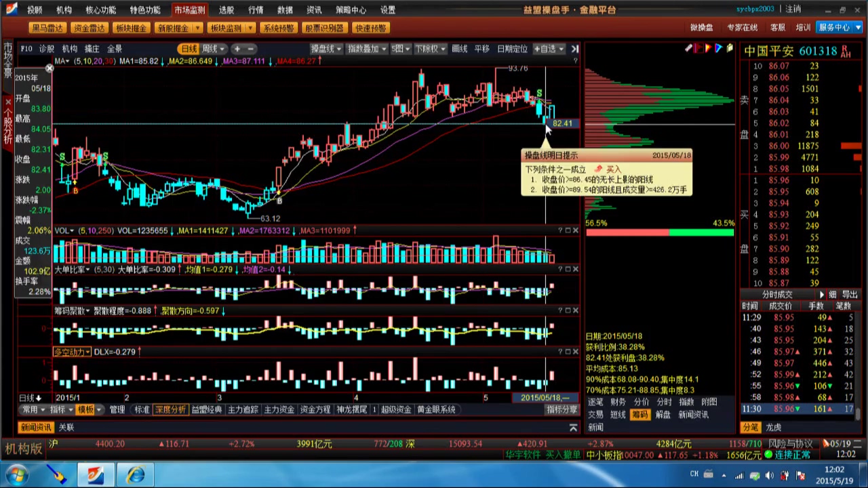The image size is (868, 488).
Task: Open the flashlight-like taskbar app icon
Action: tap(56, 474)
